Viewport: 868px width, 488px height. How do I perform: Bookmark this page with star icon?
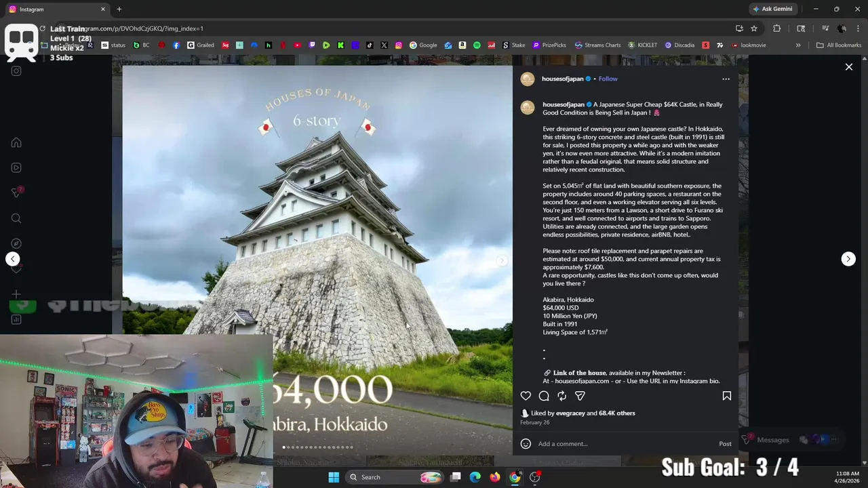click(x=754, y=28)
